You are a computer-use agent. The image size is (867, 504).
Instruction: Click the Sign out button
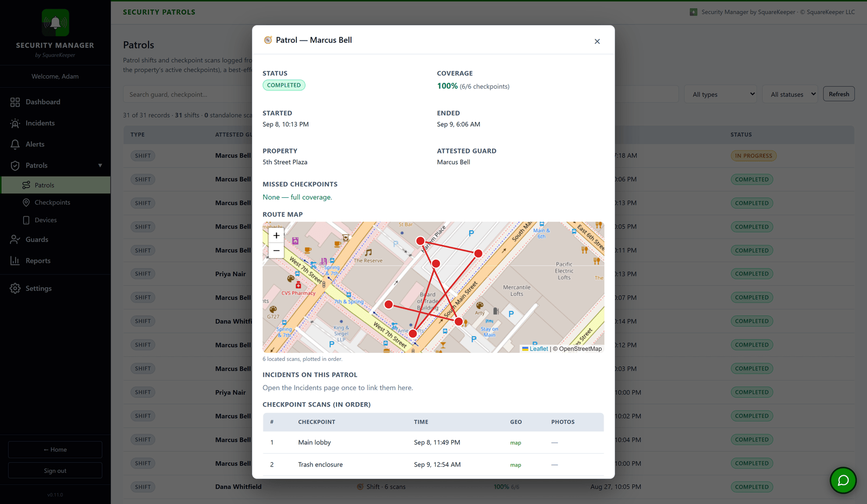pos(55,470)
